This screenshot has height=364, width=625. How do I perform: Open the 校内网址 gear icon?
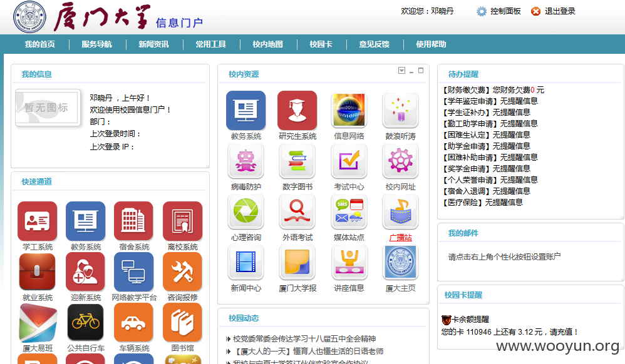click(x=400, y=161)
